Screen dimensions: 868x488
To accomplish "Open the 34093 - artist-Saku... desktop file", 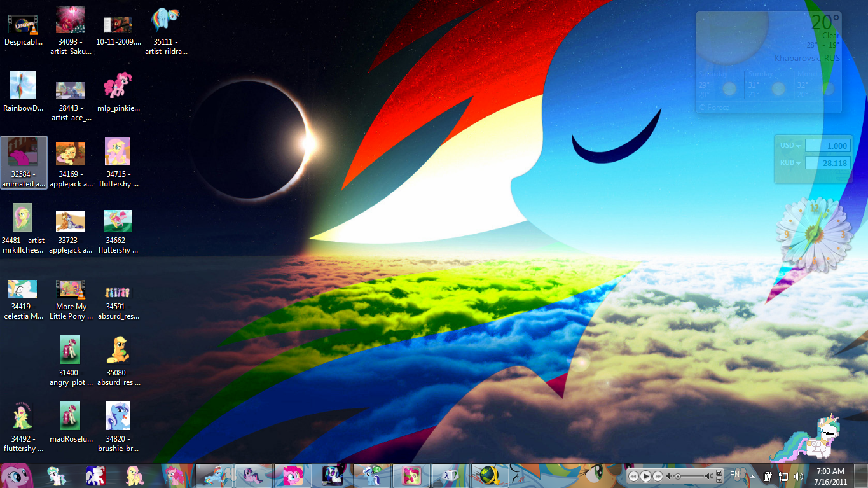I will tap(71, 32).
